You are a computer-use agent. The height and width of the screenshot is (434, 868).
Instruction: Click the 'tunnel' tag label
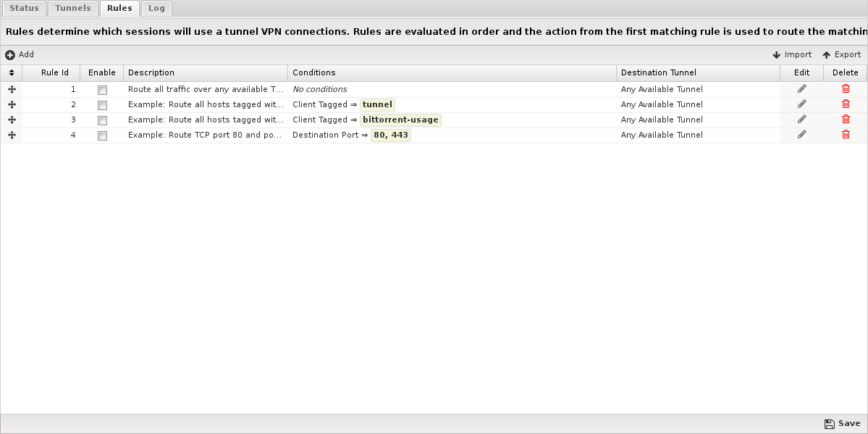point(378,105)
